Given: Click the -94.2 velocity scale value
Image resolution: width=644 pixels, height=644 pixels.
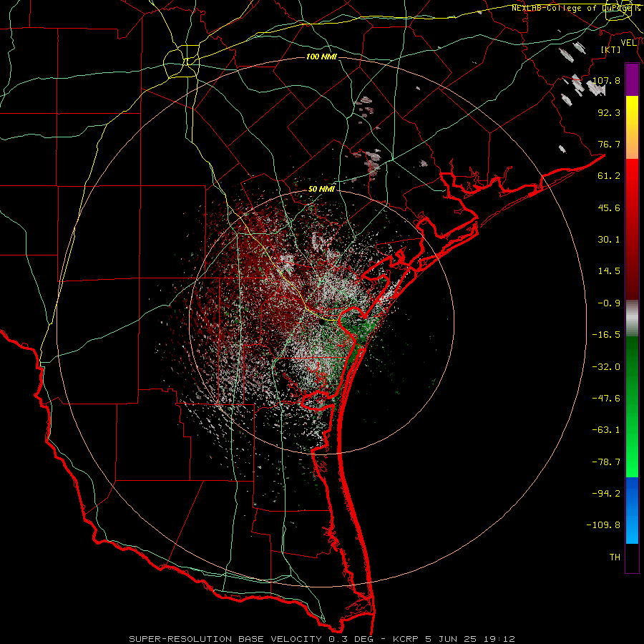Looking at the screenshot, I should [x=606, y=494].
